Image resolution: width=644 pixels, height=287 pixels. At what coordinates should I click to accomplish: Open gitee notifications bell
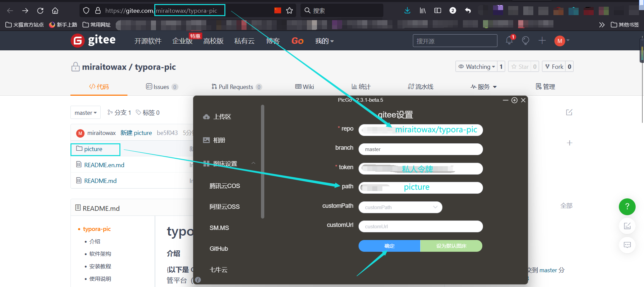point(509,41)
